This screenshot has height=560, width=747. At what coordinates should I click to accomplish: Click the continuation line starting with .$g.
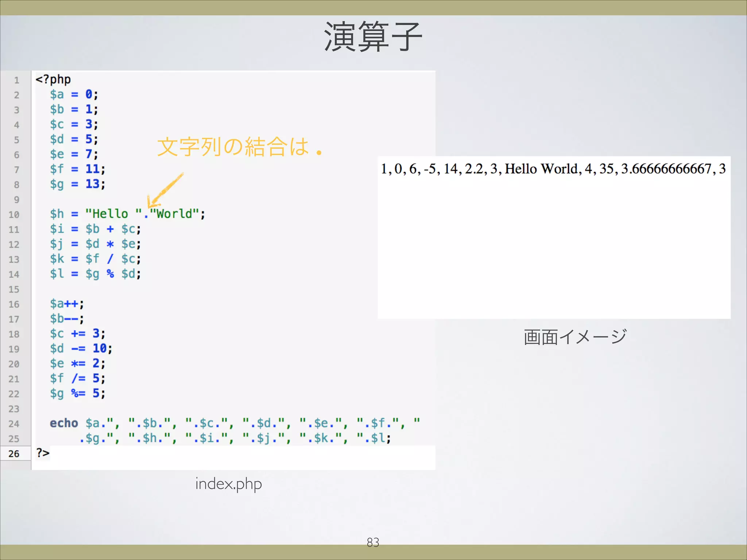tap(235, 438)
